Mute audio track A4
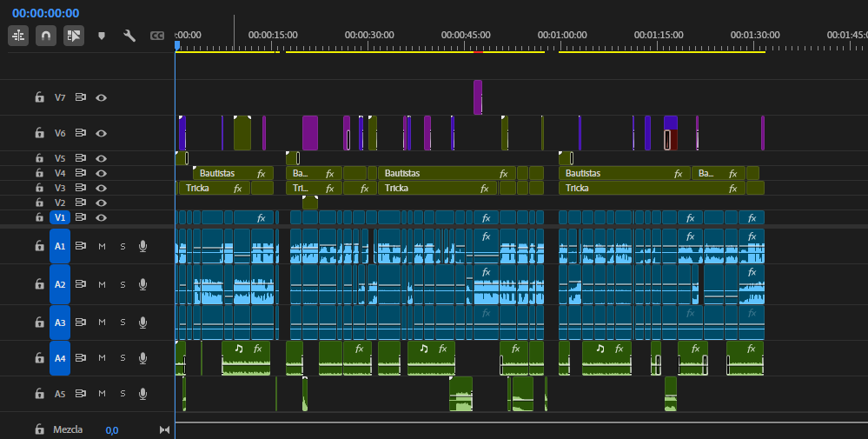Image resolution: width=868 pixels, height=439 pixels. point(102,357)
